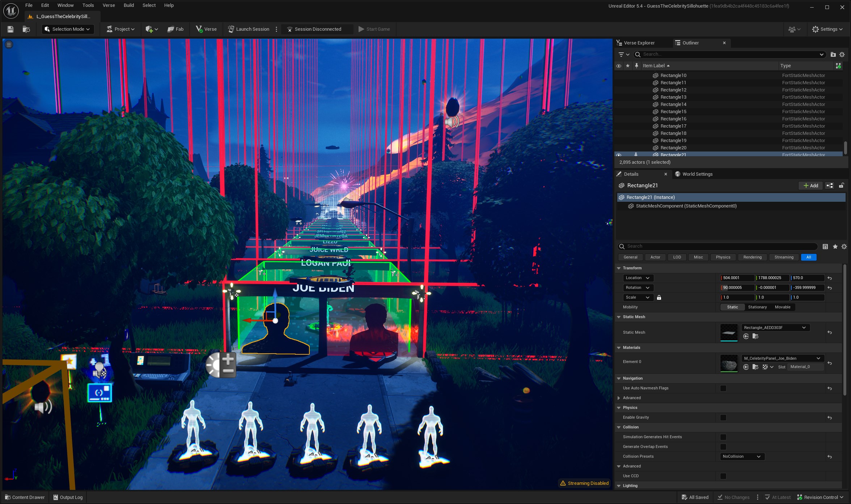This screenshot has height=504, width=851.
Task: Open the team members icon dropdown
Action: coord(794,29)
